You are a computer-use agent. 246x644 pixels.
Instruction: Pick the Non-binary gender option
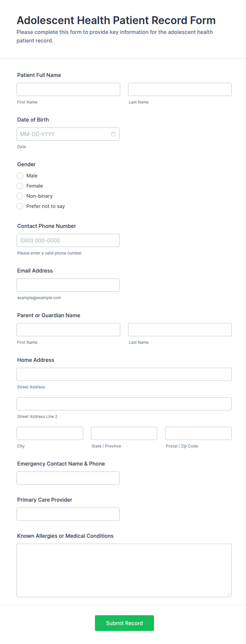[x=20, y=196]
